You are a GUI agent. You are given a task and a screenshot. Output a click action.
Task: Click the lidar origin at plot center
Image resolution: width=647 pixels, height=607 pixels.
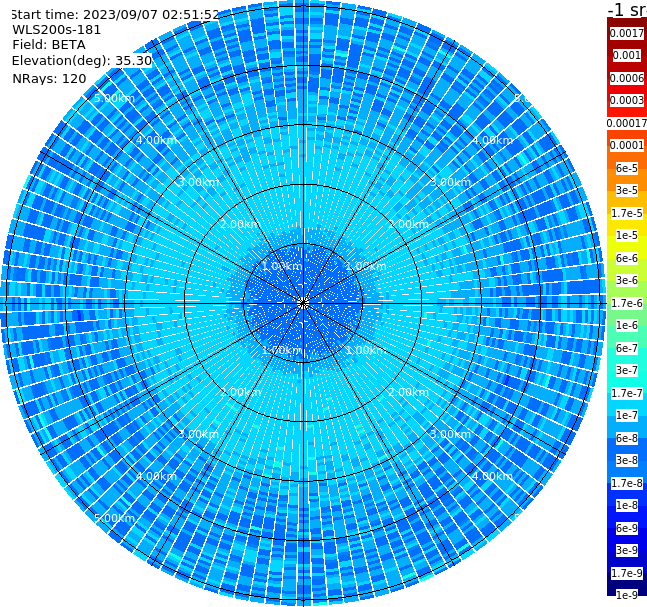coord(303,303)
